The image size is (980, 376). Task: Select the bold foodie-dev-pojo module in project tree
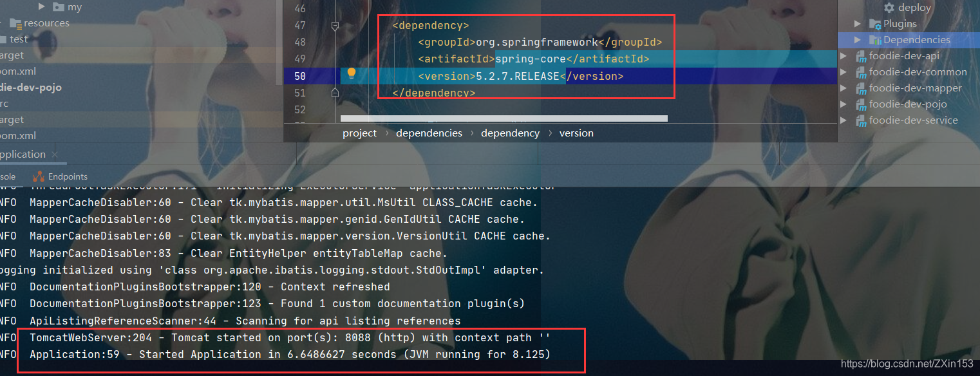point(31,88)
